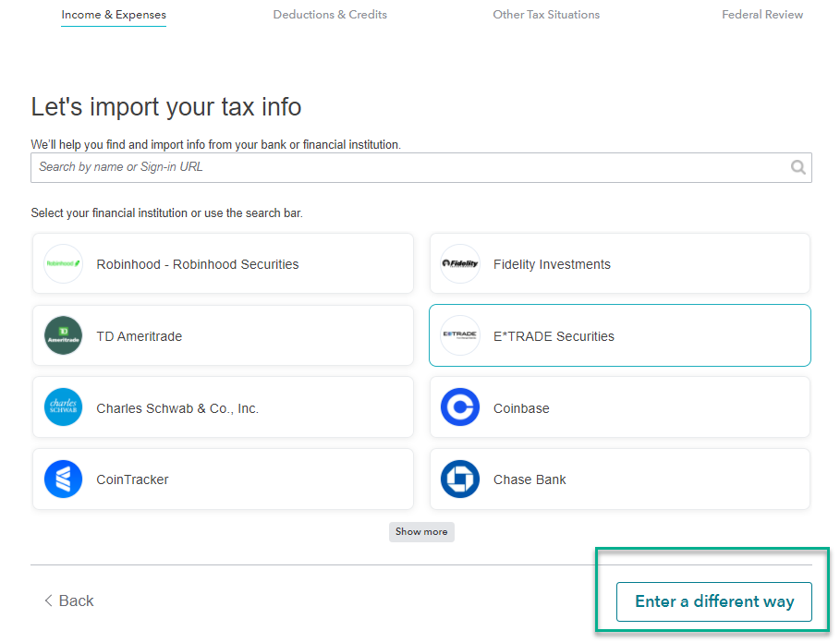
Task: Select CoinTracker institution
Action: [x=223, y=479]
